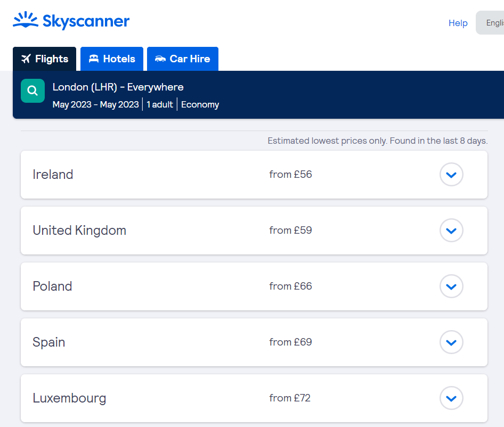Expand the Poland destination card
The width and height of the screenshot is (504, 427).
(451, 286)
